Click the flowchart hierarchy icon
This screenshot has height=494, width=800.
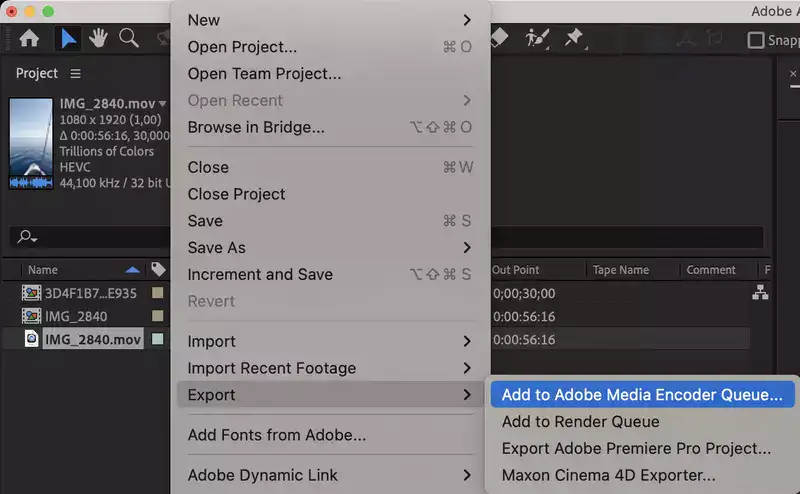(760, 292)
